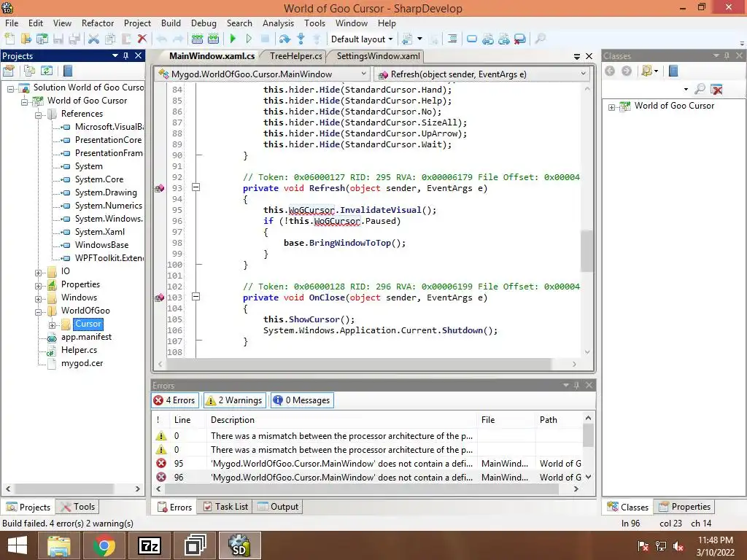Click Projects panel blue book icon
747x560 pixels.
[x=68, y=71]
